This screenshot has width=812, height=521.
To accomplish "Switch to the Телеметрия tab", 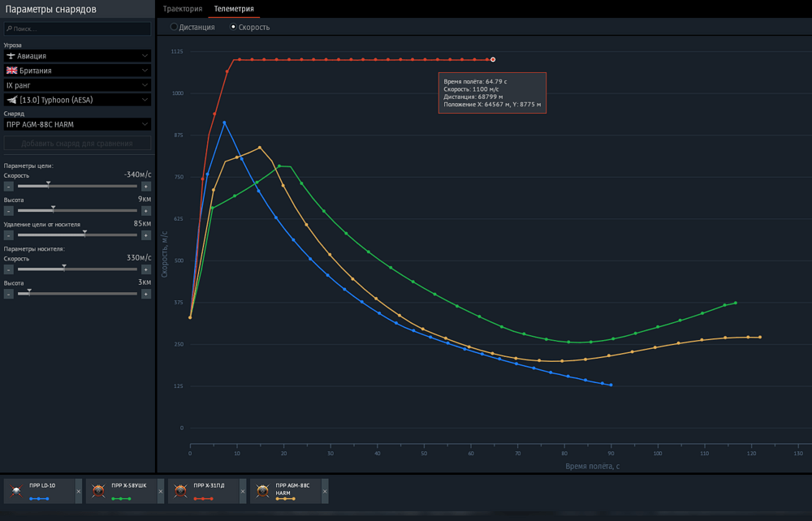I will pos(234,9).
